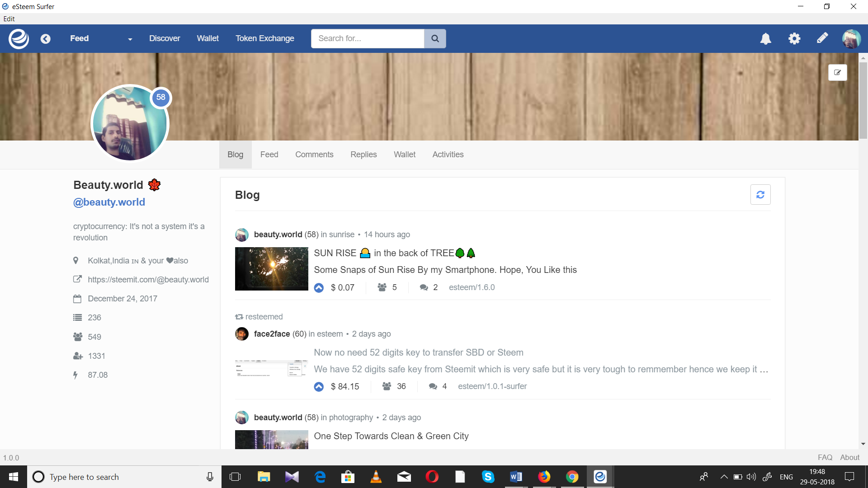This screenshot has height=488, width=868.
Task: Compose a new post with the pencil icon
Action: click(x=823, y=38)
